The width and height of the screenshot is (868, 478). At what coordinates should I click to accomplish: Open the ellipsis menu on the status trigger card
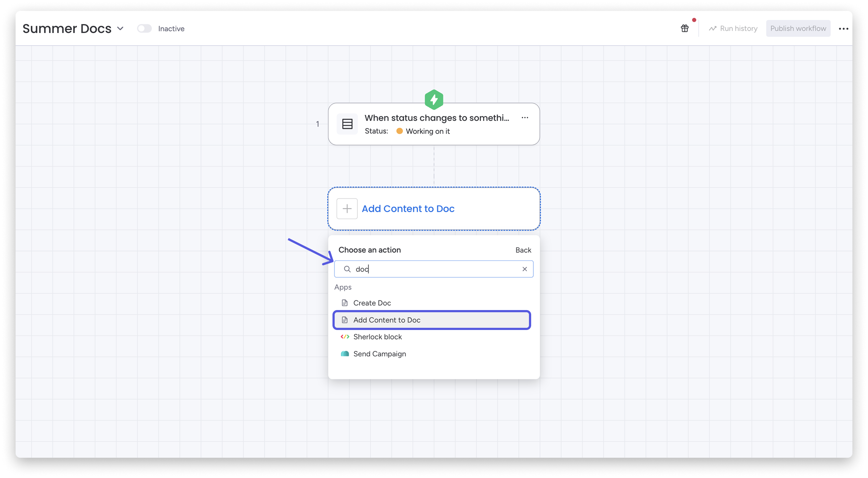point(525,117)
